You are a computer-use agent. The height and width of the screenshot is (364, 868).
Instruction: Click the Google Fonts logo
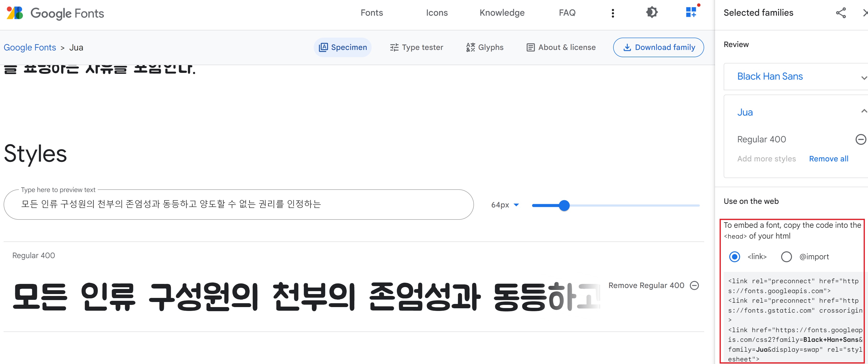(x=55, y=13)
